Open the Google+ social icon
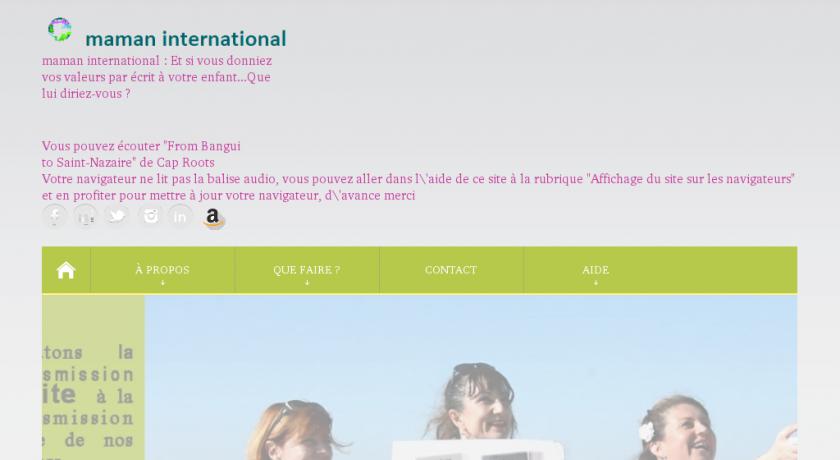This screenshot has height=460, width=840. point(86,216)
